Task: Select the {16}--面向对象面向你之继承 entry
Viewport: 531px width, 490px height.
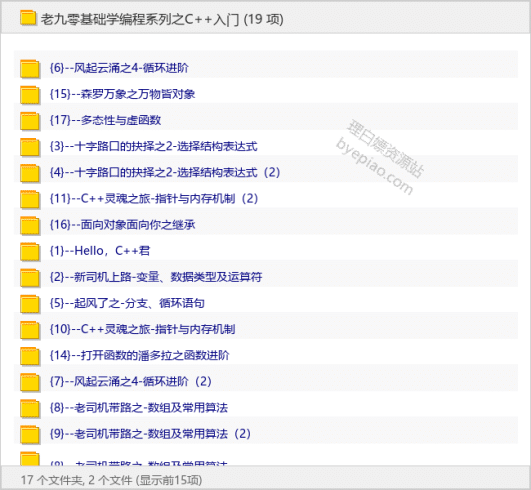Action: [x=122, y=225]
